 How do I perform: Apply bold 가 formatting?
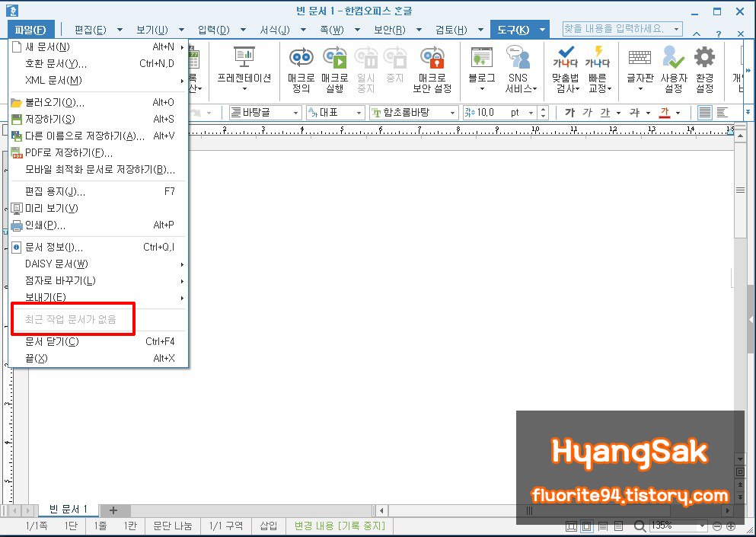tap(570, 113)
